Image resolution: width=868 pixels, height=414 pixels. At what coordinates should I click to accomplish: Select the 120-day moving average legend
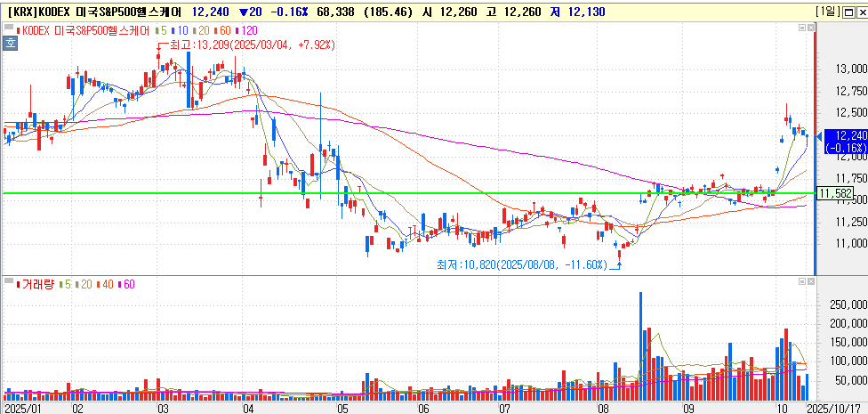pyautogui.click(x=248, y=30)
